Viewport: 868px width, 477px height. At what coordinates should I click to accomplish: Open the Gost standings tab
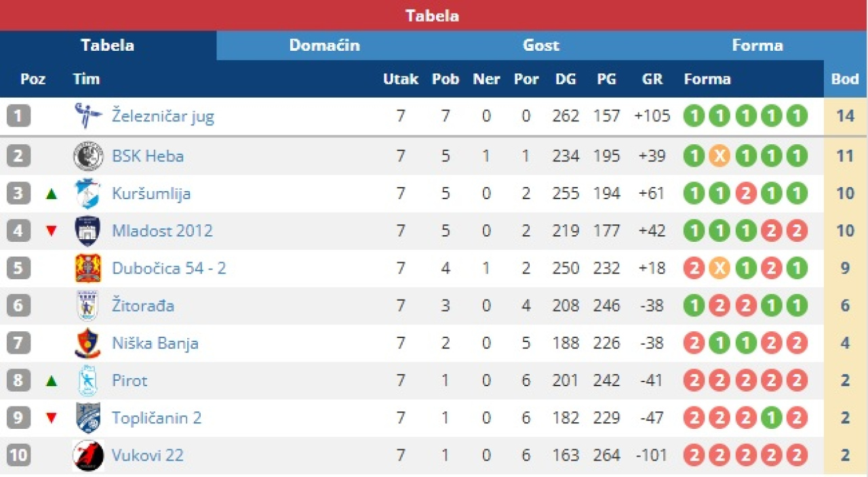tap(541, 45)
